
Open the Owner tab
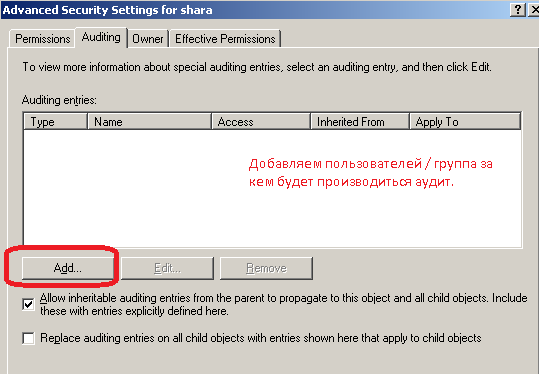tap(147, 39)
